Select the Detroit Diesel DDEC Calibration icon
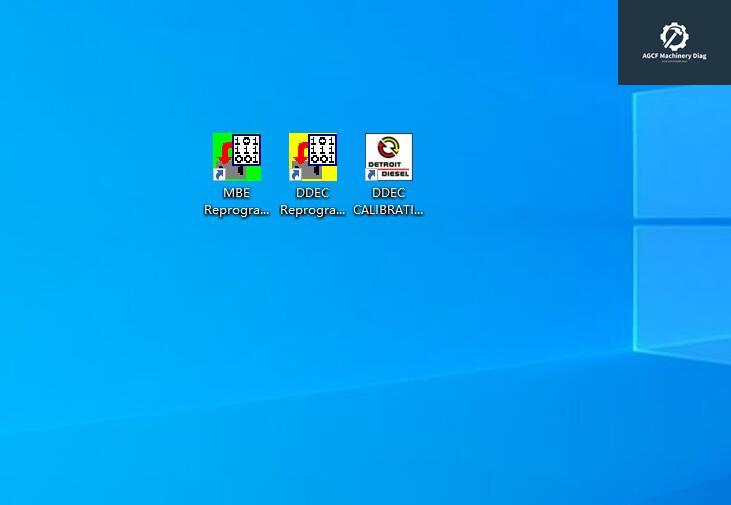The height and width of the screenshot is (505, 731). coord(389,157)
